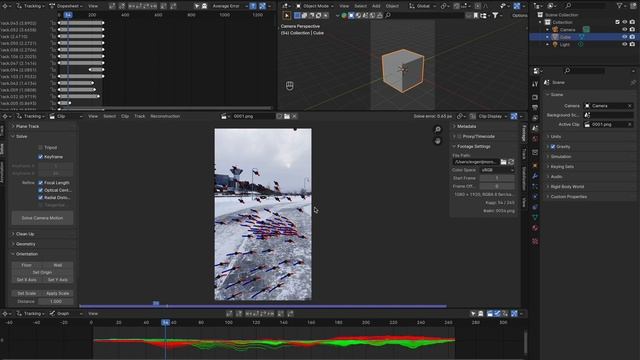
Task: Click the Floor orientation button
Action: pyautogui.click(x=27, y=265)
